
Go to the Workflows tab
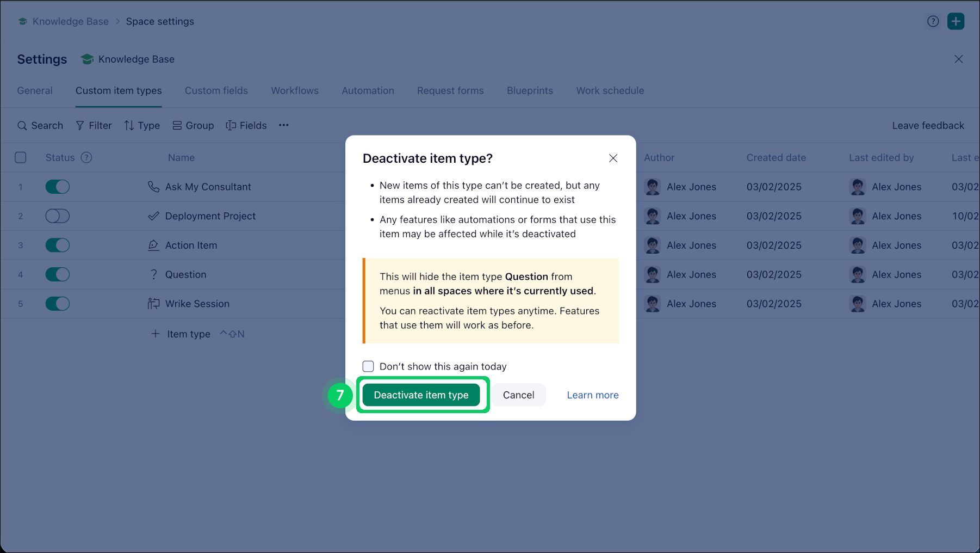tap(295, 91)
